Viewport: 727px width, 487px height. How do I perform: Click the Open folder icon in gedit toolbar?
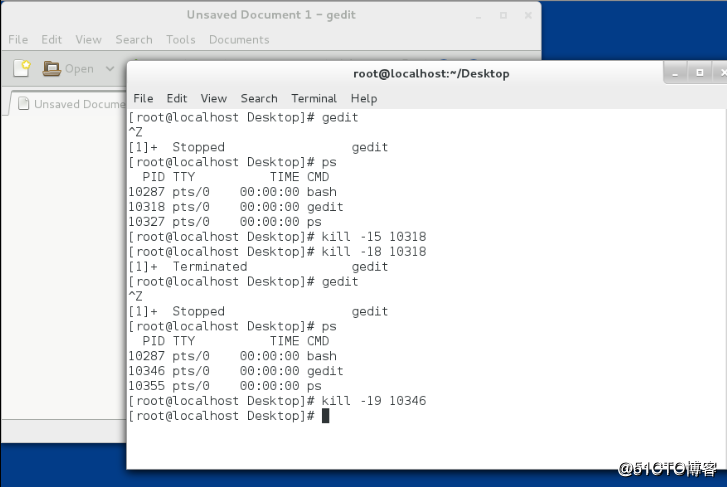(x=51, y=69)
